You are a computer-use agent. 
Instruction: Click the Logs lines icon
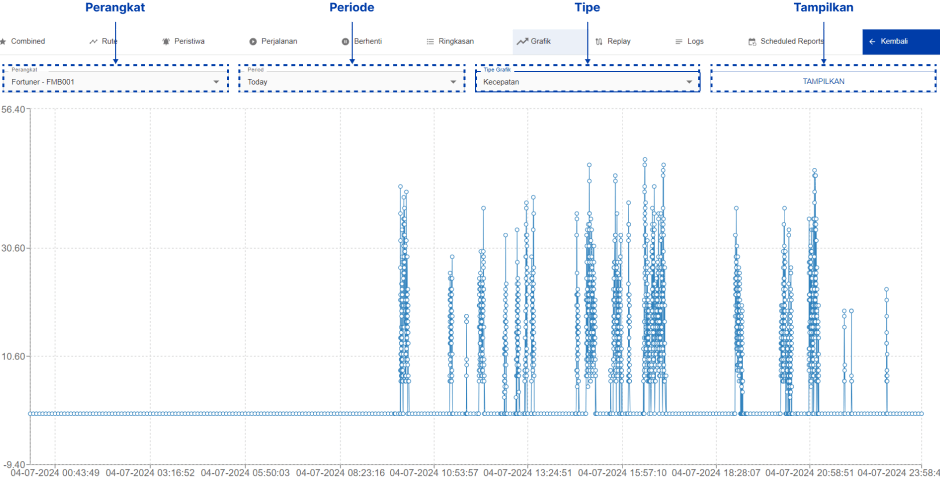coord(679,42)
